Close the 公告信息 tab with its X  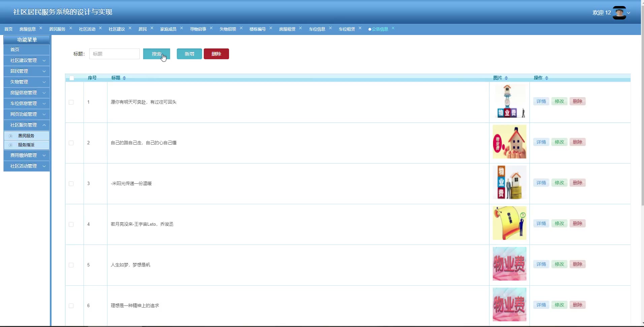coord(393,28)
